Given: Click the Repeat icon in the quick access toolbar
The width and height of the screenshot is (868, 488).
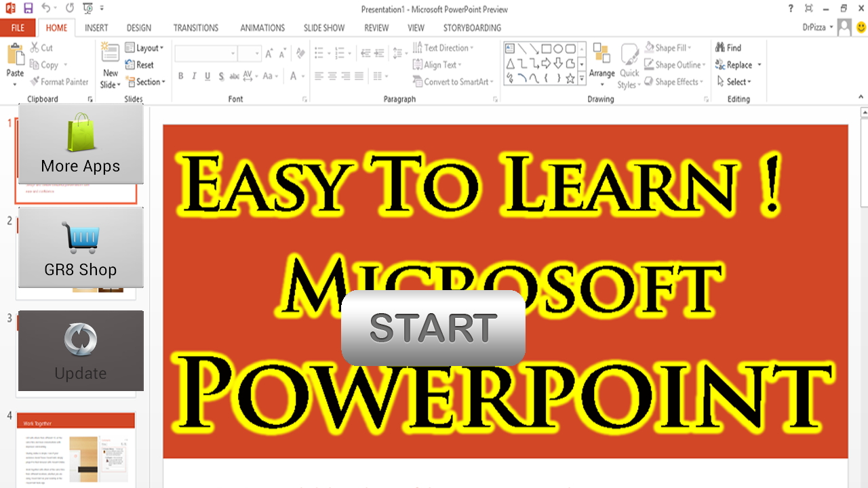Looking at the screenshot, I should [x=70, y=9].
